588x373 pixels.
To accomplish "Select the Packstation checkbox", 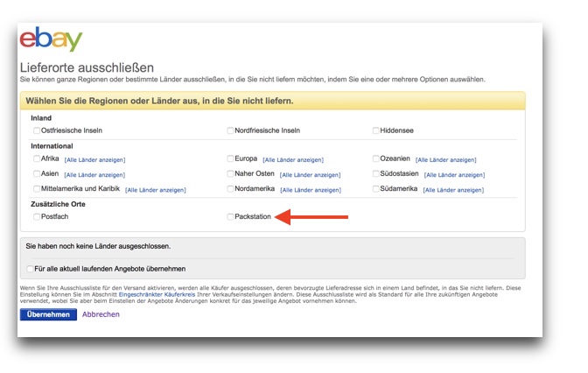I will [x=230, y=217].
